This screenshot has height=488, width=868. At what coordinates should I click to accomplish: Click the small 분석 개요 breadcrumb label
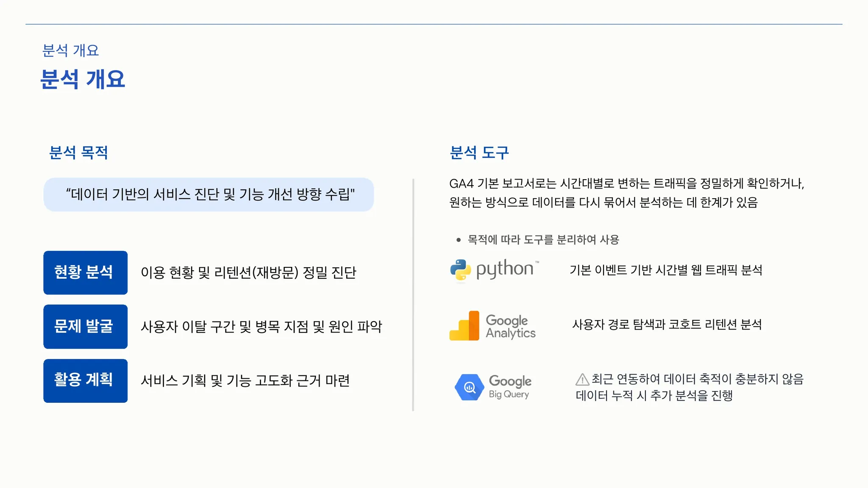tap(70, 51)
